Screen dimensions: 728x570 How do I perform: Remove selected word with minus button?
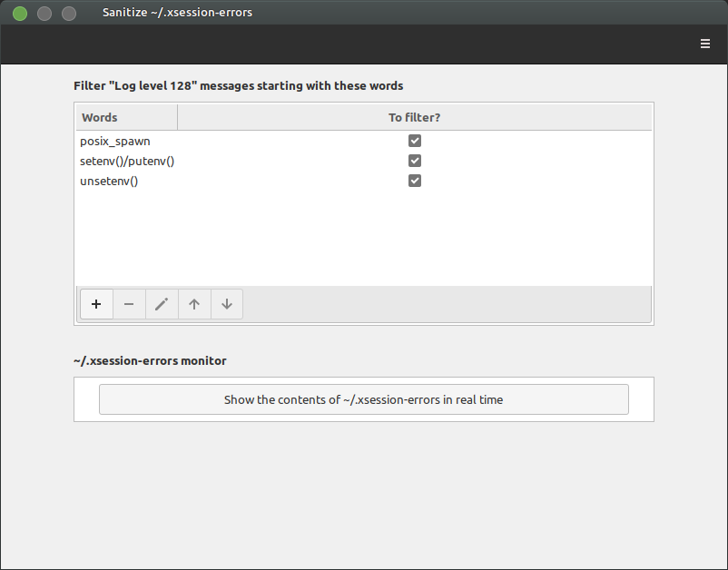click(x=129, y=304)
